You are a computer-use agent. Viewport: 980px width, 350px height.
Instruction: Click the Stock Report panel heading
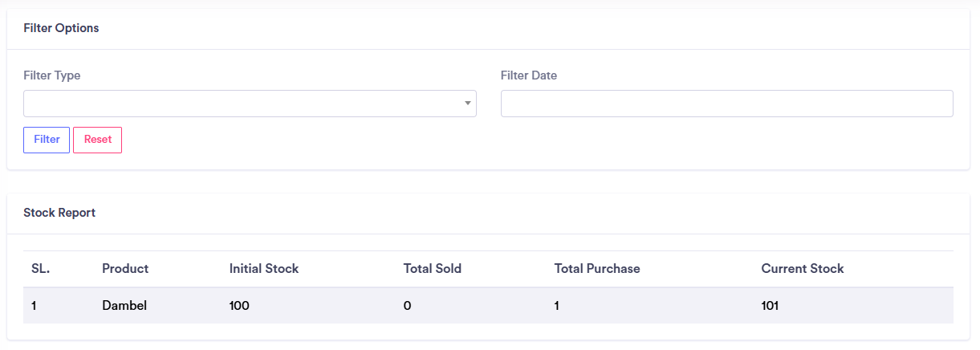[x=59, y=213]
